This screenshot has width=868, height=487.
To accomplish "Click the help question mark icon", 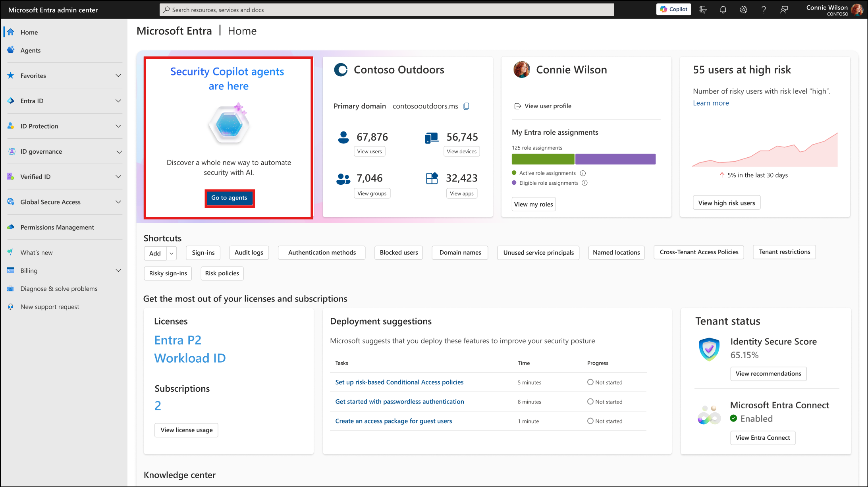I will point(764,10).
